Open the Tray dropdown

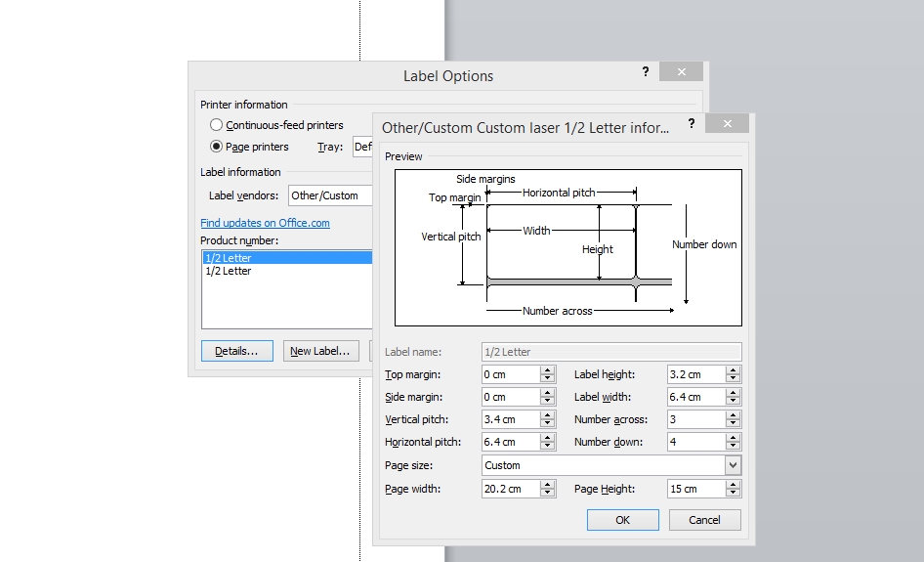(362, 147)
